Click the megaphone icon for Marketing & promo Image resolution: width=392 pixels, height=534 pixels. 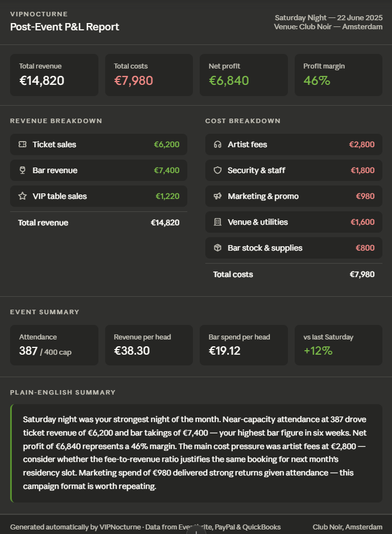coord(218,196)
